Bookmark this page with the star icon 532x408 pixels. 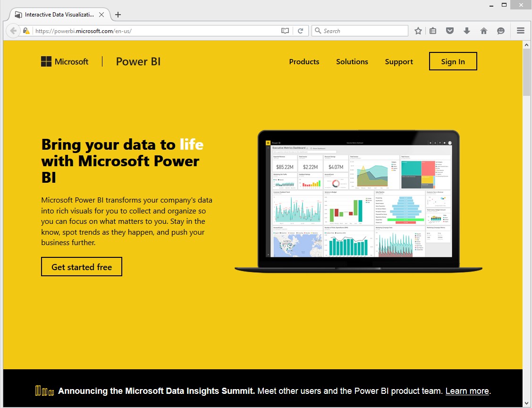[x=418, y=31]
